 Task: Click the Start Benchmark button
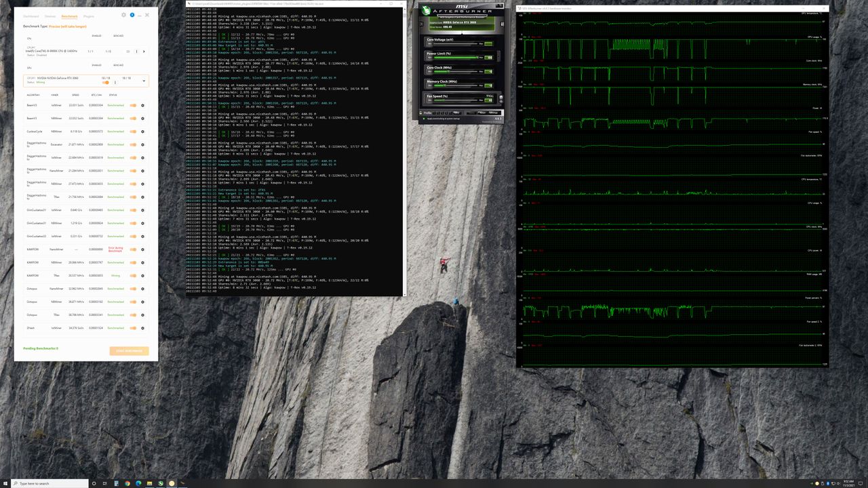(129, 351)
